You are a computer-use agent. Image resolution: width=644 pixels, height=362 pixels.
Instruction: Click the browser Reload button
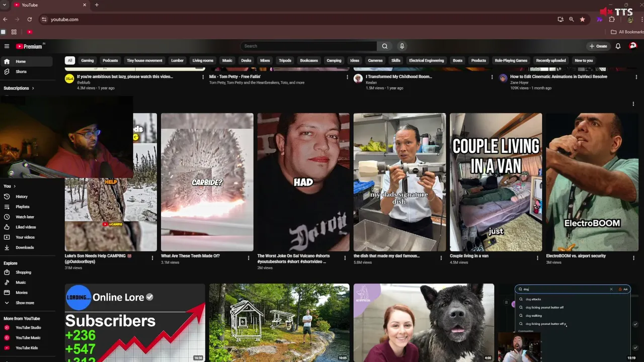click(30, 19)
